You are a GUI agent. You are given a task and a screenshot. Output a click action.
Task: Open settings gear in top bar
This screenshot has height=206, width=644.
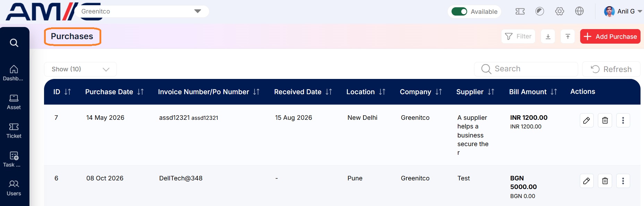coord(559,11)
